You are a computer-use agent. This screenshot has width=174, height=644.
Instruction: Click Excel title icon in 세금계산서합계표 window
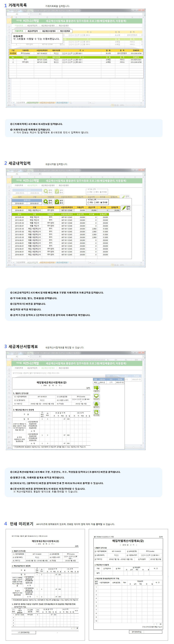8,353
